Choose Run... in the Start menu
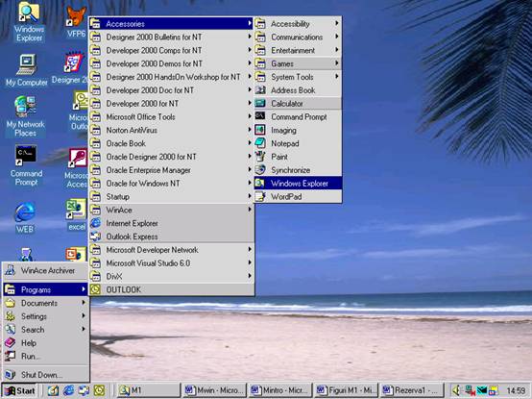The height and width of the screenshot is (399, 532). point(46,356)
